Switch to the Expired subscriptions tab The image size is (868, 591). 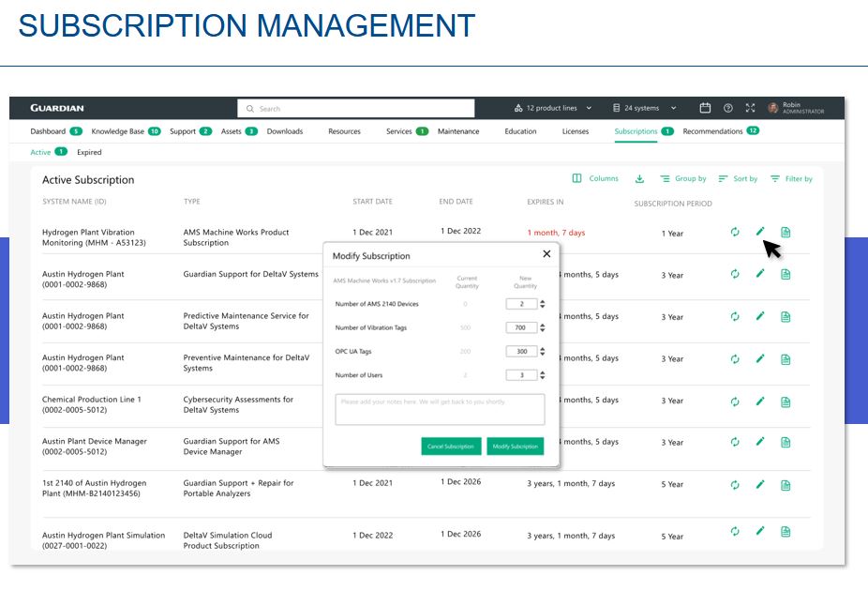89,152
